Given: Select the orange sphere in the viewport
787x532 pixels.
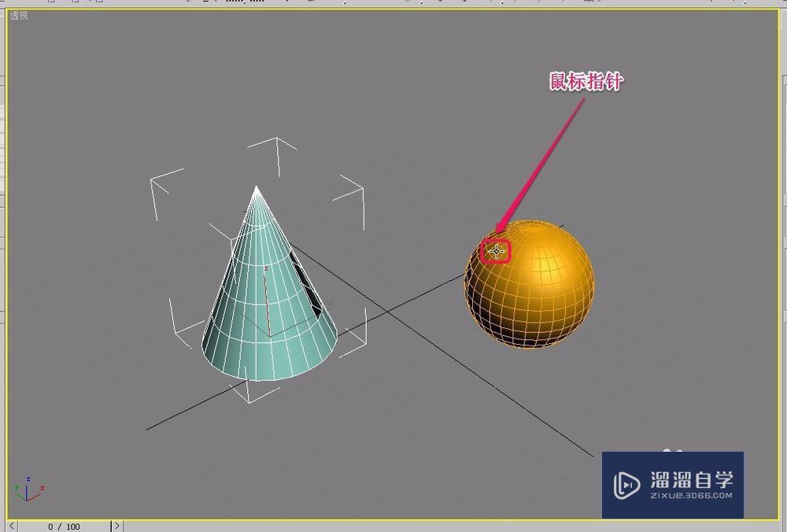Looking at the screenshot, I should 531,291.
